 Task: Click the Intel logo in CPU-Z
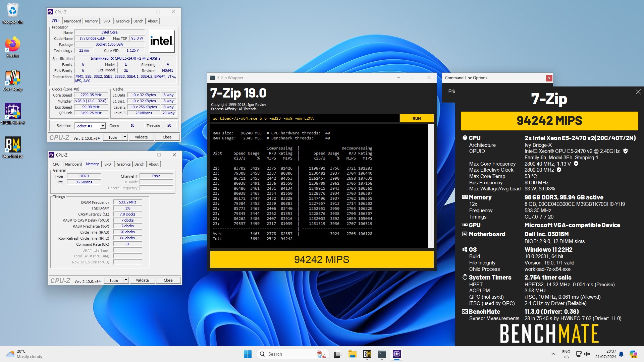pos(162,41)
